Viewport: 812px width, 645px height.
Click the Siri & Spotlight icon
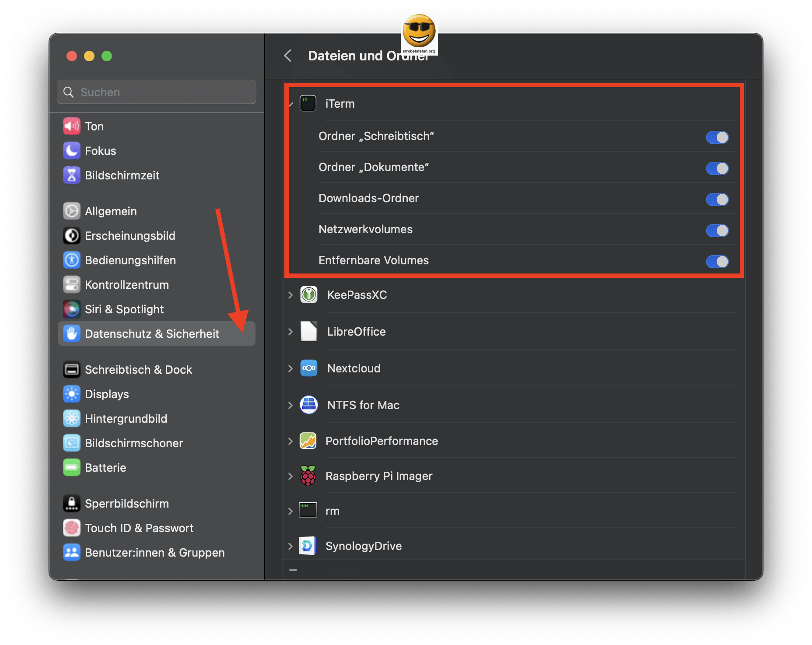click(72, 309)
